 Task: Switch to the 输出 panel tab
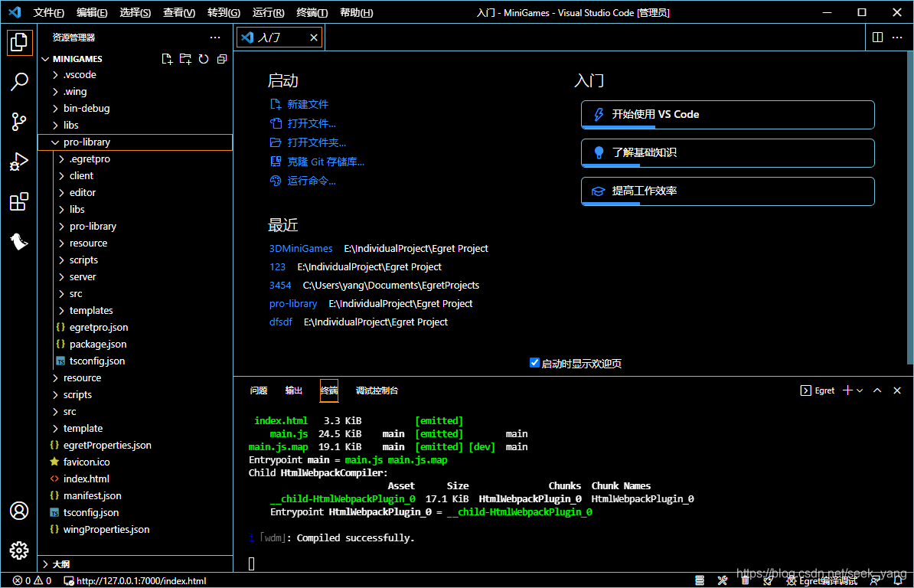coord(294,390)
